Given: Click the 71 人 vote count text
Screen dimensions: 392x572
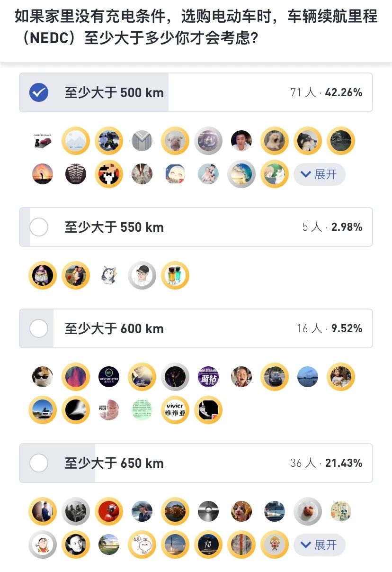Looking at the screenshot, I should coord(303,92).
